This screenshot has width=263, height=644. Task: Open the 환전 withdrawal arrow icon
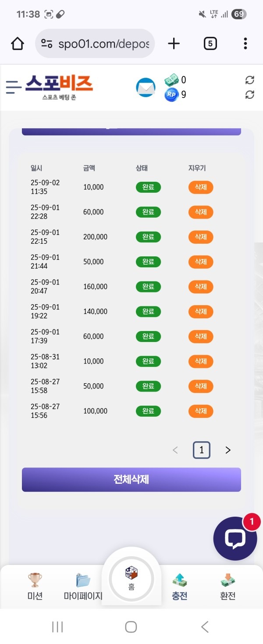(227, 580)
